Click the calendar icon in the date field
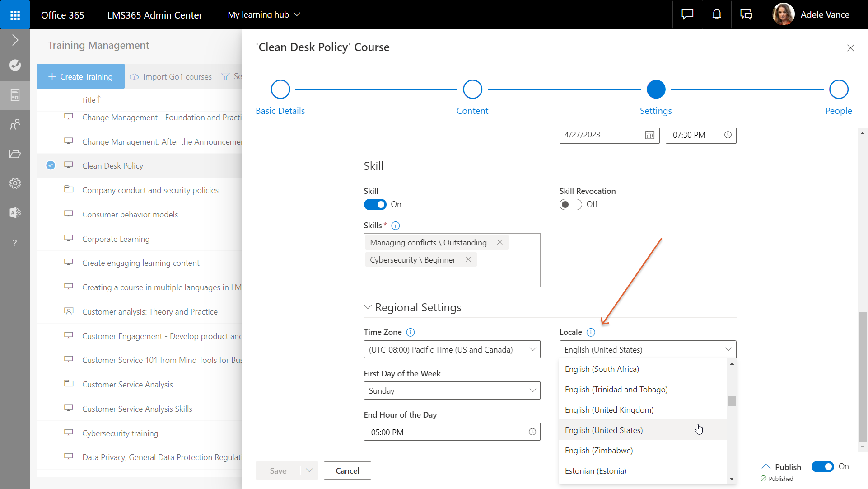Viewport: 868px width, 489px height. [x=649, y=135]
